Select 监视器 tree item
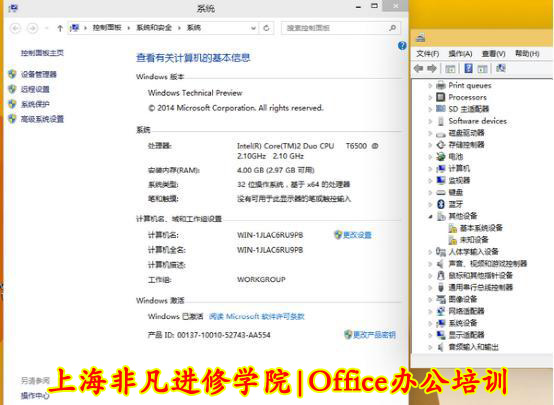 pos(459,180)
